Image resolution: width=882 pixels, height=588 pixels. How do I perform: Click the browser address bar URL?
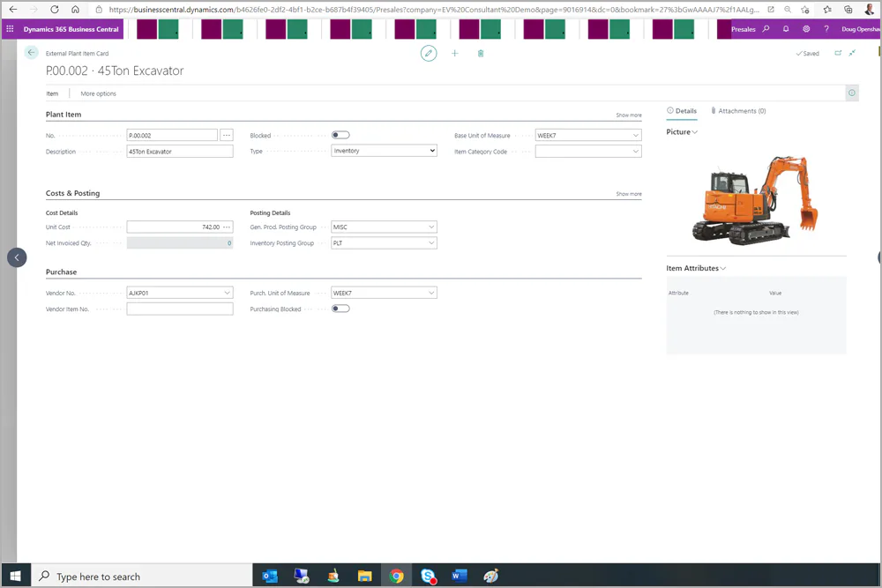click(433, 10)
